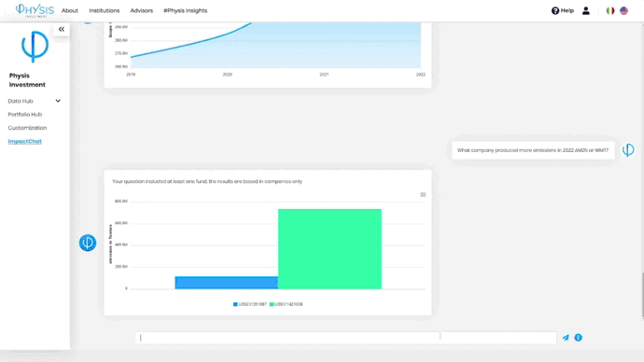644x362 pixels.
Task: Open the About menu item
Action: click(70, 10)
